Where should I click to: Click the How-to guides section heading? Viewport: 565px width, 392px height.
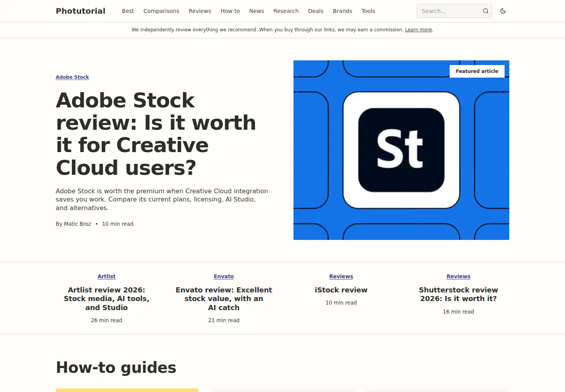tap(116, 368)
